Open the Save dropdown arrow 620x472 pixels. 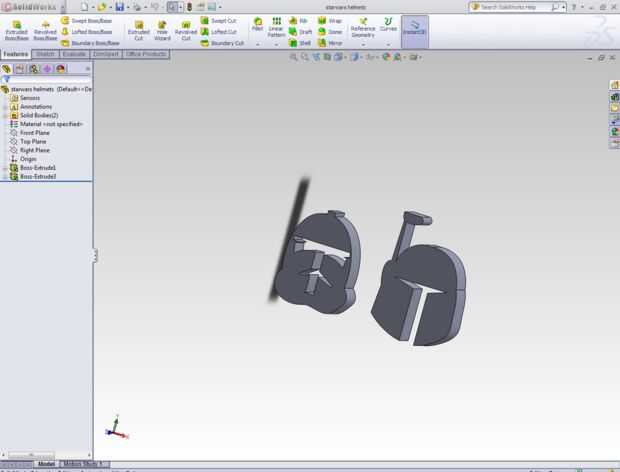[128, 7]
